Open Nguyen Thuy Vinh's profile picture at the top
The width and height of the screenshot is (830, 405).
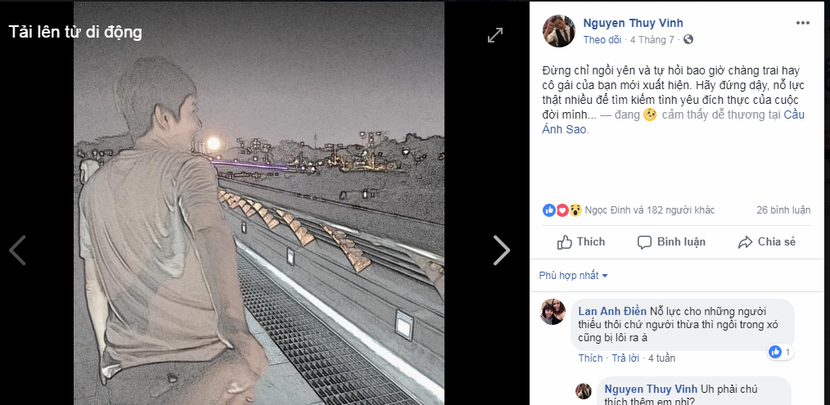pos(558,31)
